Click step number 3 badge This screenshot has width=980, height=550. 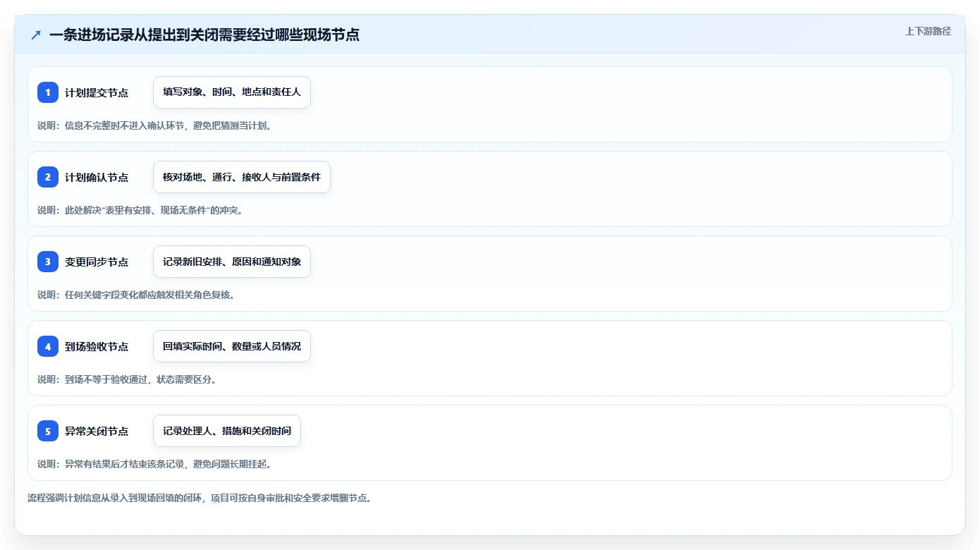[x=48, y=262]
